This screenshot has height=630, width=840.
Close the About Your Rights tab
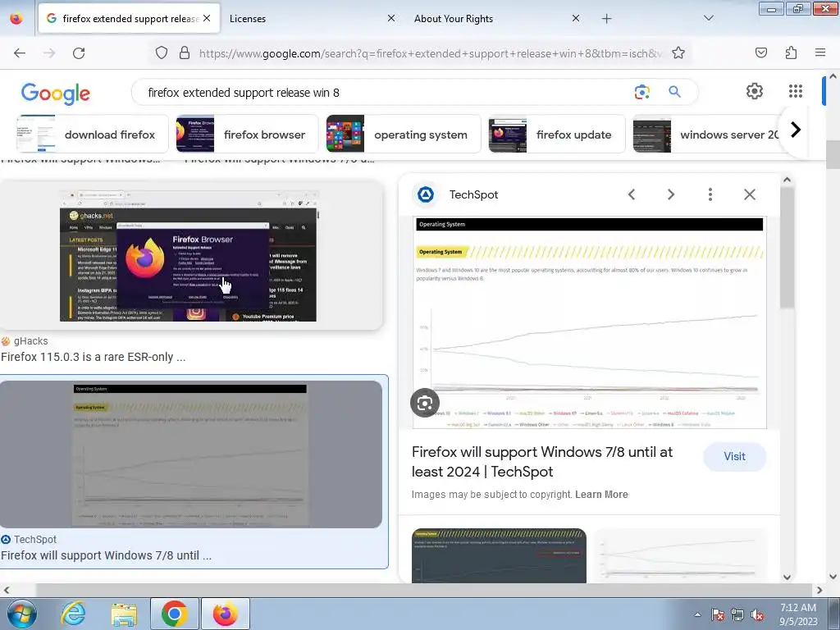click(x=575, y=18)
